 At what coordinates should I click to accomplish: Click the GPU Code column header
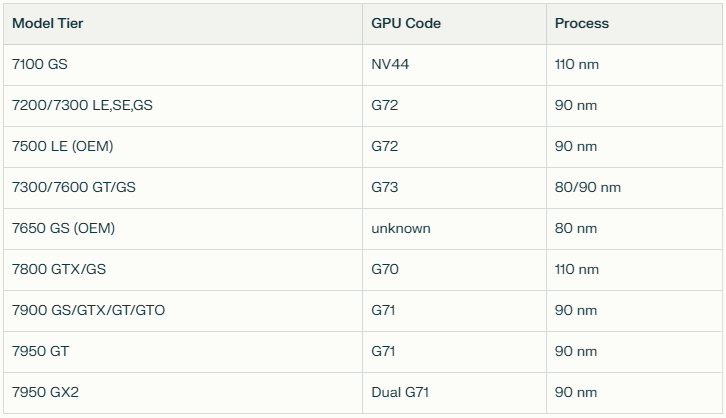(x=406, y=23)
